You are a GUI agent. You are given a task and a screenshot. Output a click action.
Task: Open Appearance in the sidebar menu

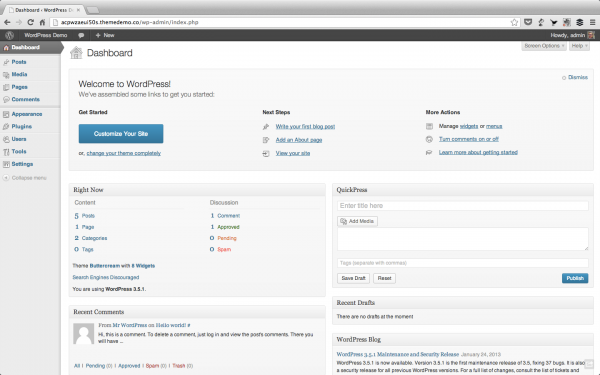[x=27, y=114]
